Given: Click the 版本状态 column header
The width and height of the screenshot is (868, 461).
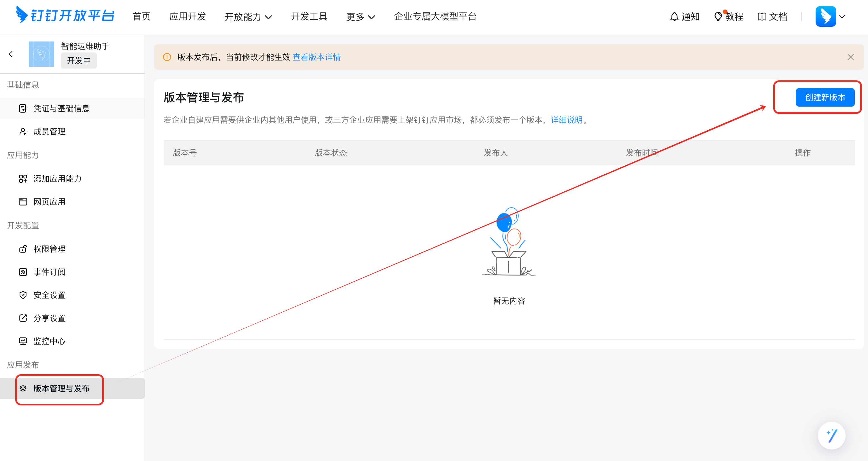Looking at the screenshot, I should [331, 152].
